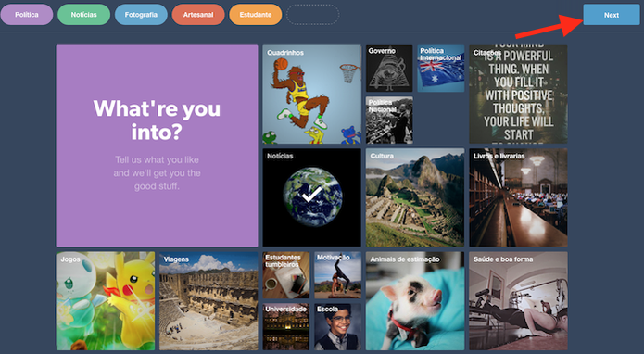
Task: Select the Escola student portrait tile
Action: [337, 327]
